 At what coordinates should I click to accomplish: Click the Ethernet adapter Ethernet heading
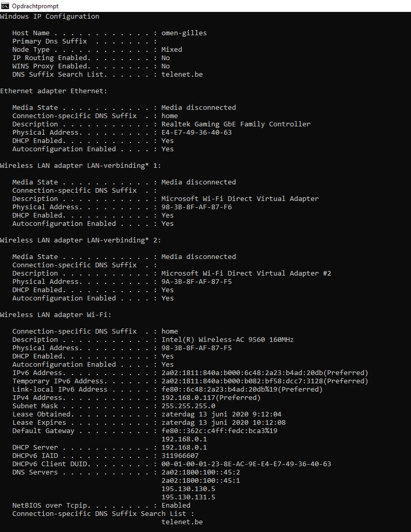[x=53, y=91]
